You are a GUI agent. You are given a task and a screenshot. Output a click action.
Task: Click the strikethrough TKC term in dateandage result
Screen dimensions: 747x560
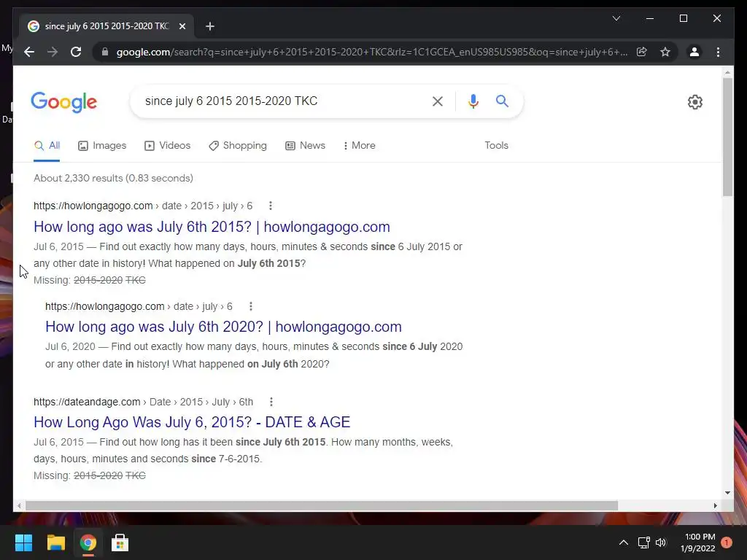[135, 475]
